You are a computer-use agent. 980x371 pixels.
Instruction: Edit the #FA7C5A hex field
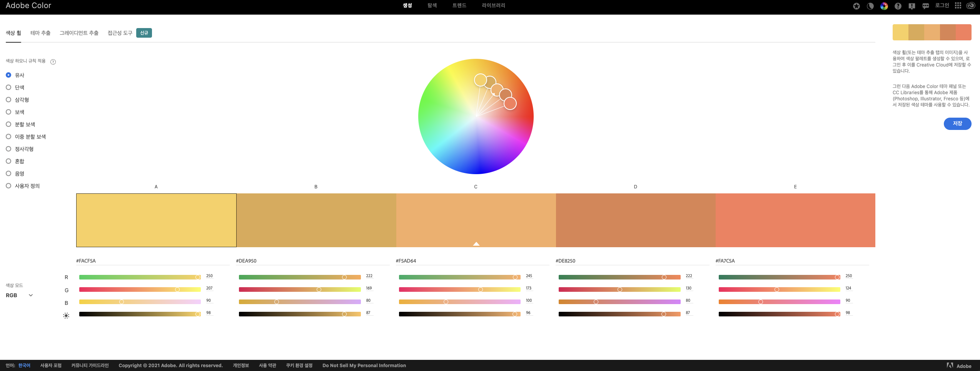[x=792, y=261]
